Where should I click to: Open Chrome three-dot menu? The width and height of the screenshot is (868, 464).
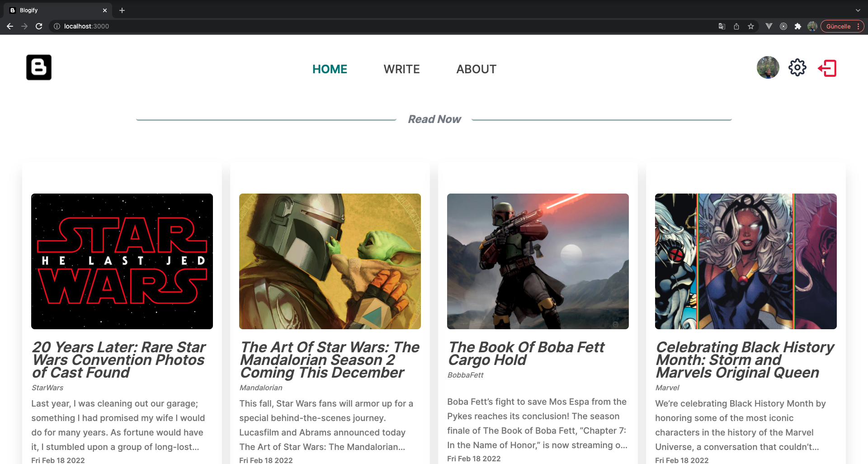pyautogui.click(x=858, y=26)
